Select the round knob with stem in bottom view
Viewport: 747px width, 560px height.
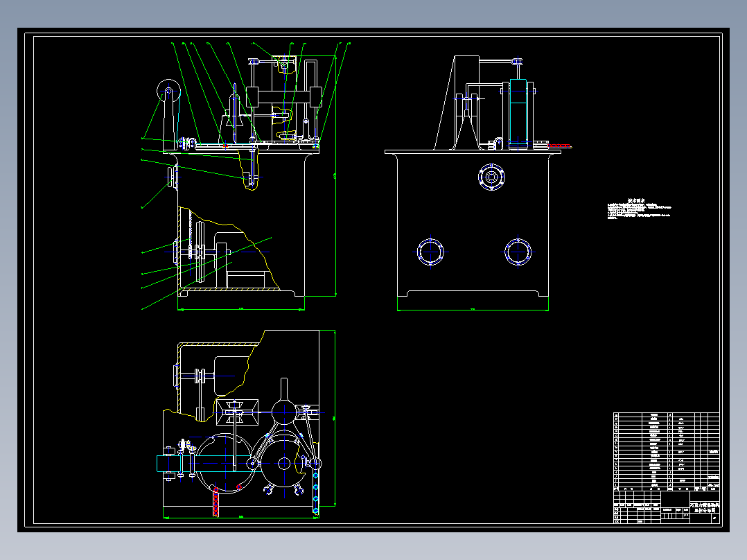[x=284, y=403]
